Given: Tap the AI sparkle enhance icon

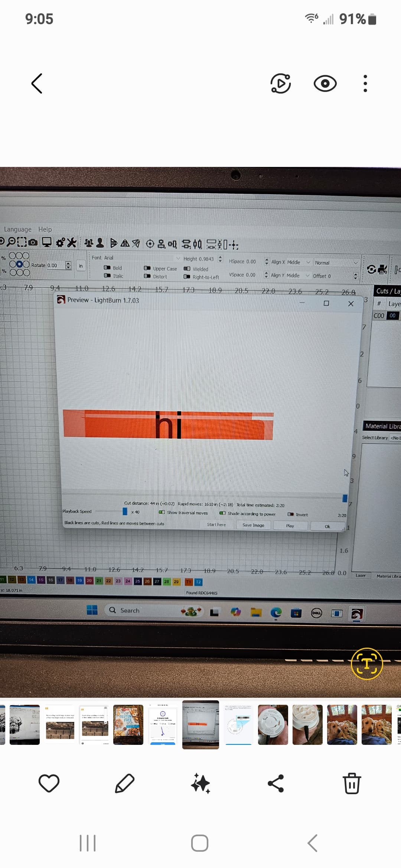Looking at the screenshot, I should [x=200, y=783].
